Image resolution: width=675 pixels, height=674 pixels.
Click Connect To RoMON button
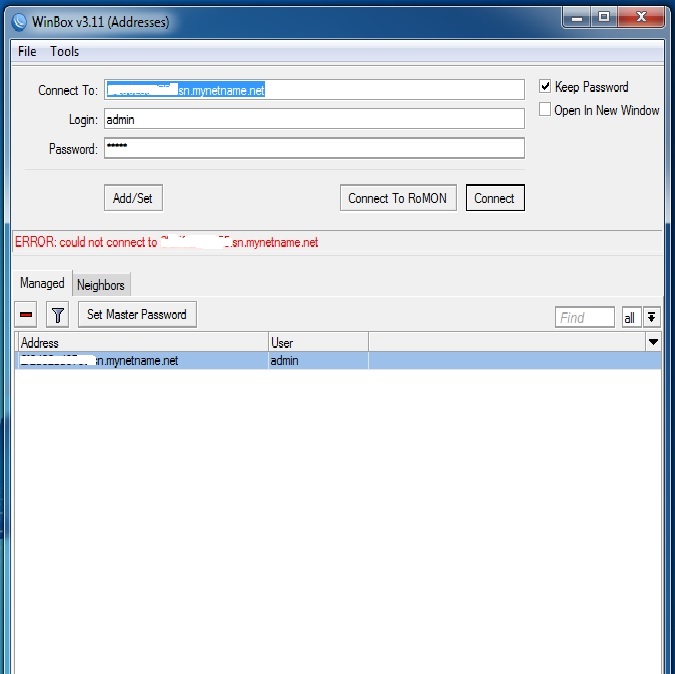click(x=398, y=198)
